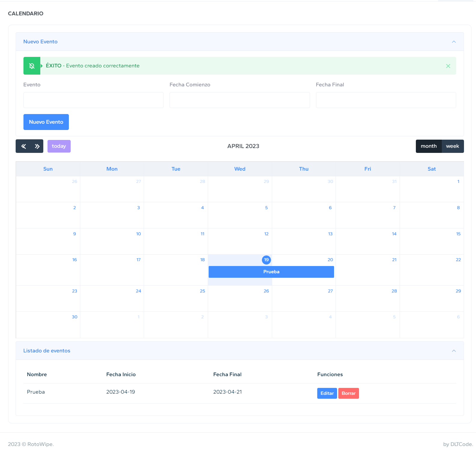476x455 pixels.
Task: Delete the Prueba event with Borrar
Action: coord(348,393)
